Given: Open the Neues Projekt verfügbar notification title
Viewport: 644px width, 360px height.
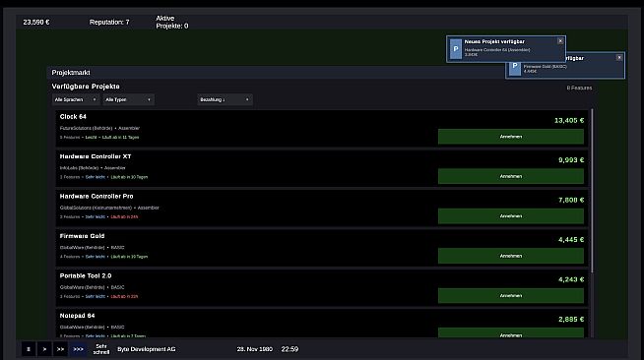Looking at the screenshot, I should [494, 42].
